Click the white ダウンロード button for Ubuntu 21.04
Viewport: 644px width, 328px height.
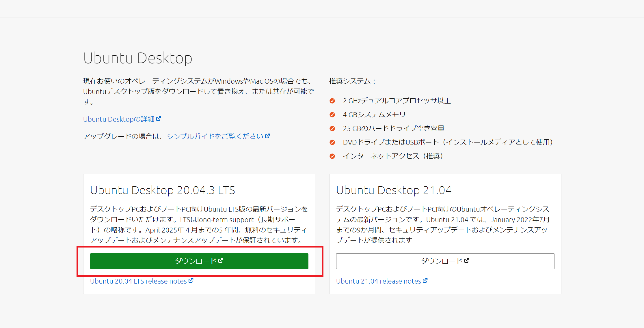point(445,261)
